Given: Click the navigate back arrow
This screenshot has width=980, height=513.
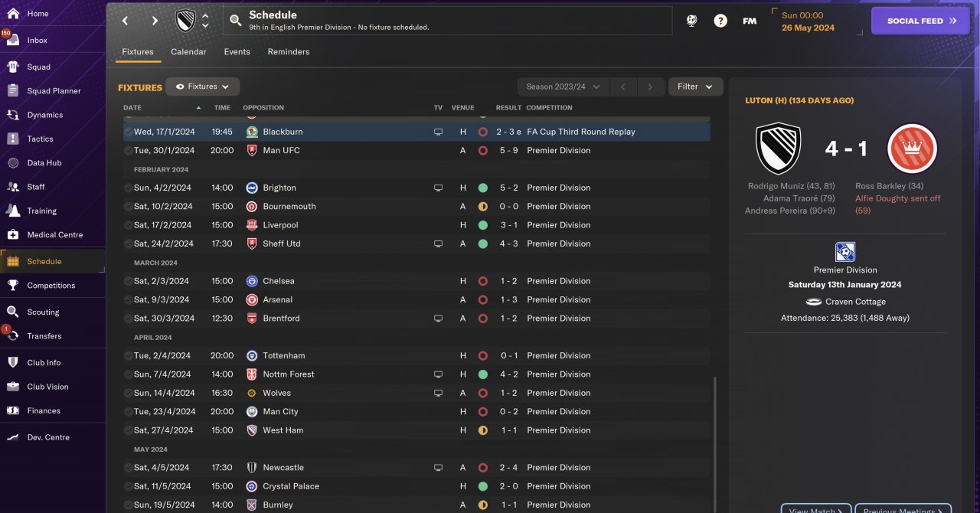Looking at the screenshot, I should [126, 21].
